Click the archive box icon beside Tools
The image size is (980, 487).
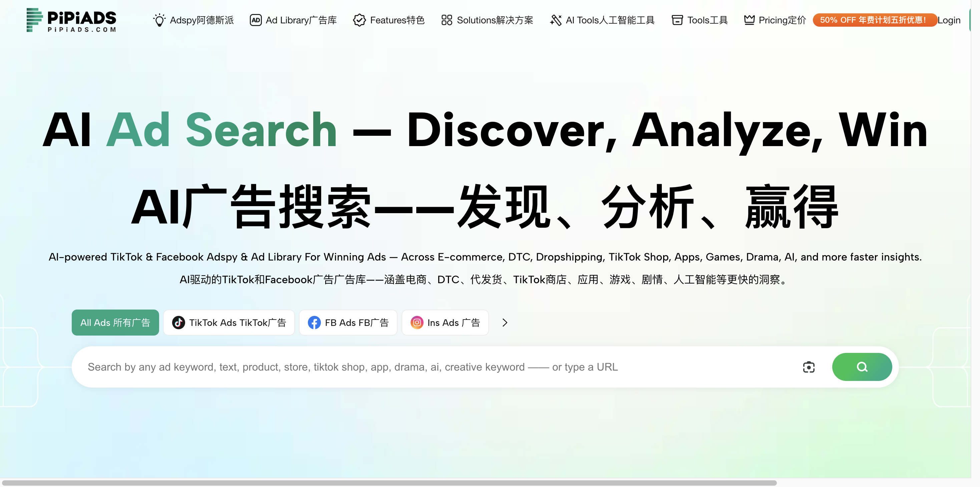(x=677, y=20)
